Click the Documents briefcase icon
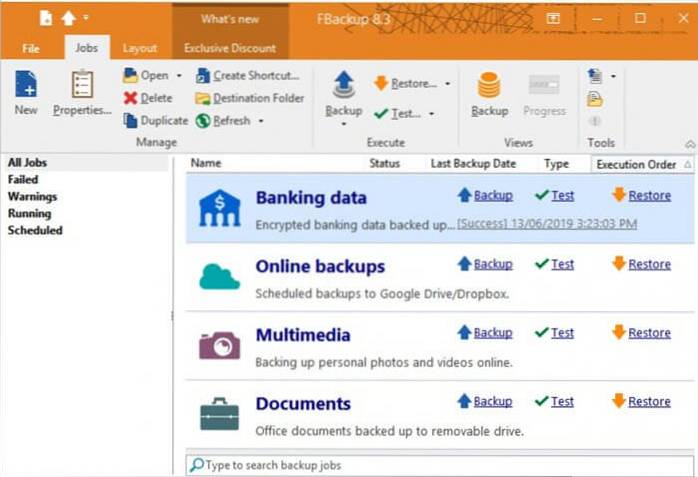 tap(219, 414)
